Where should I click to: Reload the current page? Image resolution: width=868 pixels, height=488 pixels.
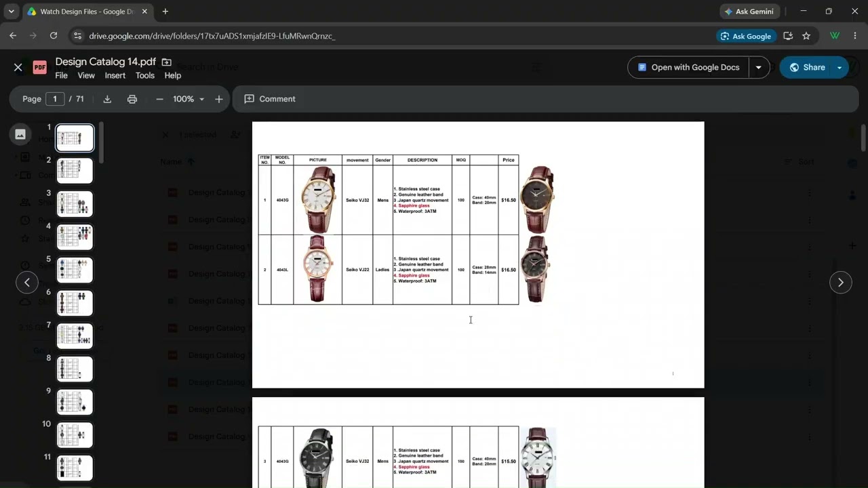point(54,36)
